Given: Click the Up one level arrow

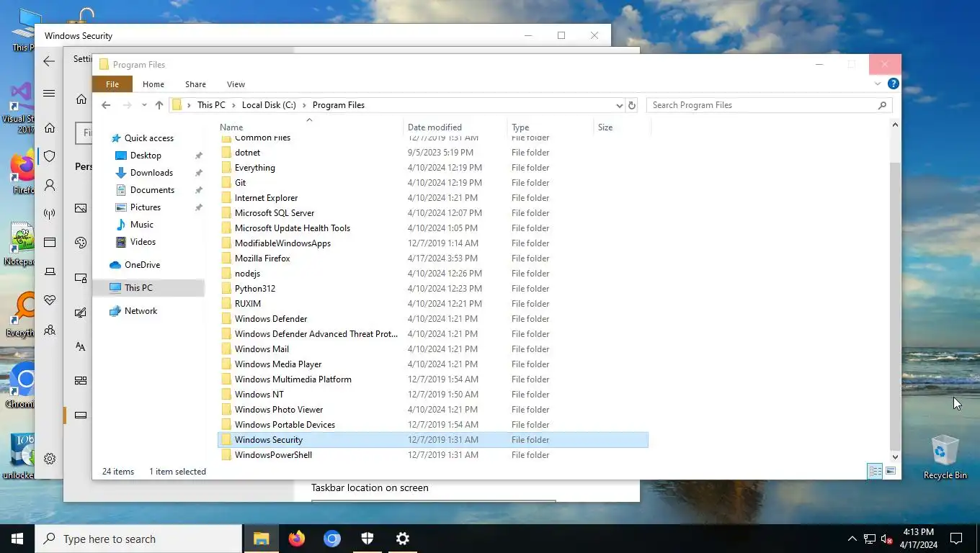Looking at the screenshot, I should point(159,105).
